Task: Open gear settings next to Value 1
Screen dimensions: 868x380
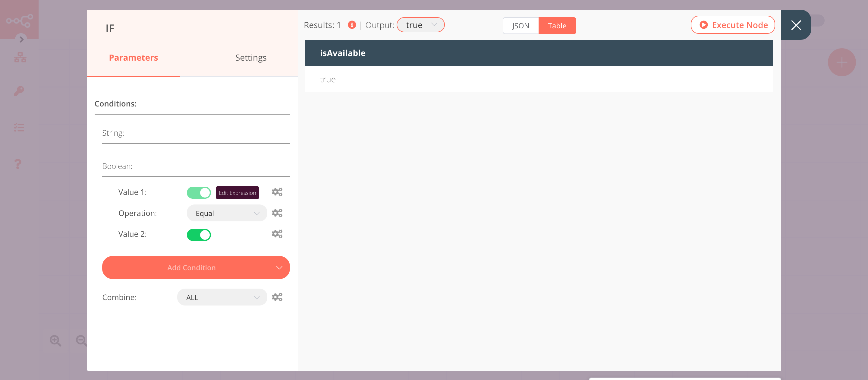Action: point(277,192)
